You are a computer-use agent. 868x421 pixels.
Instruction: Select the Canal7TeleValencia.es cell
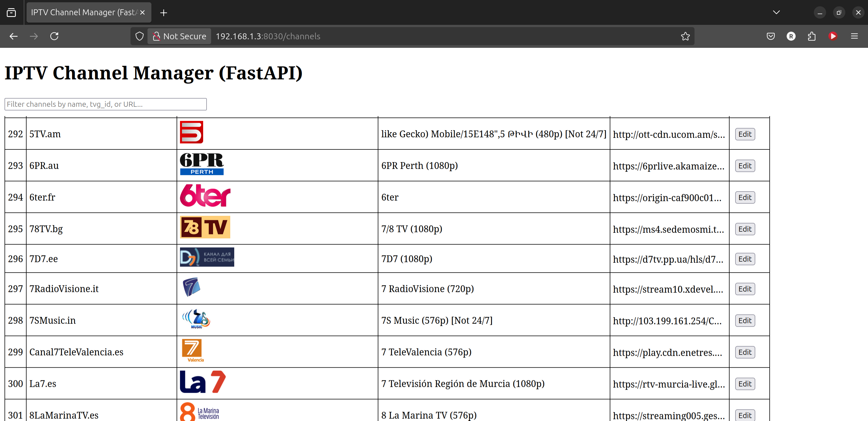101,352
